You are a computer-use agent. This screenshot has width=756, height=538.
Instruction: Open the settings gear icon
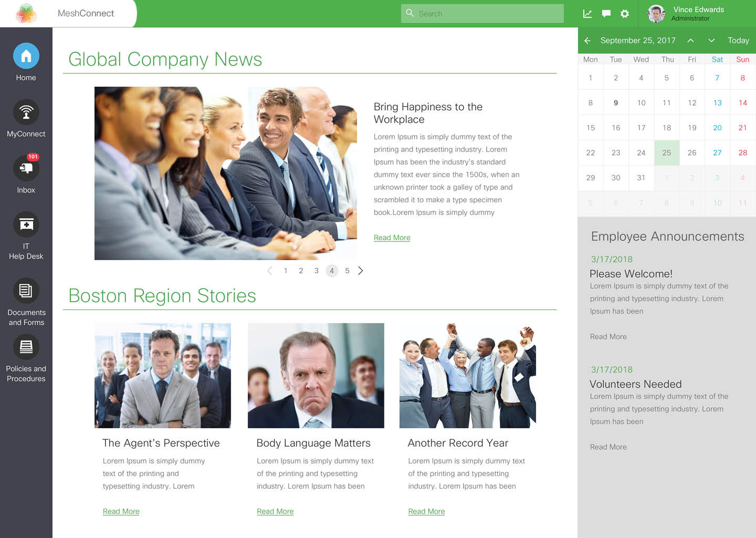pos(625,14)
